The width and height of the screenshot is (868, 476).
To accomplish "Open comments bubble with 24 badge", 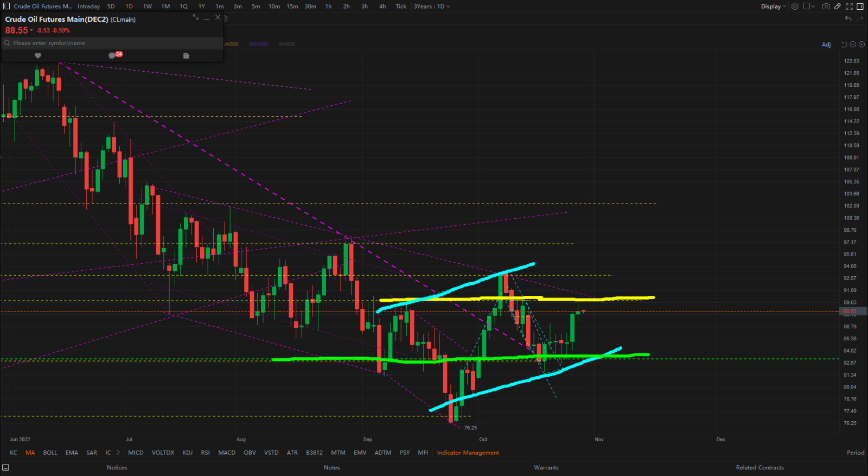I will pos(114,55).
